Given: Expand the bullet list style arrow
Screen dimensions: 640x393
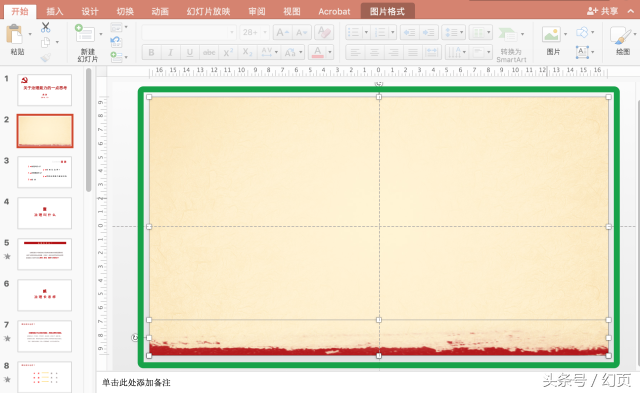Looking at the screenshot, I should coord(366,32).
